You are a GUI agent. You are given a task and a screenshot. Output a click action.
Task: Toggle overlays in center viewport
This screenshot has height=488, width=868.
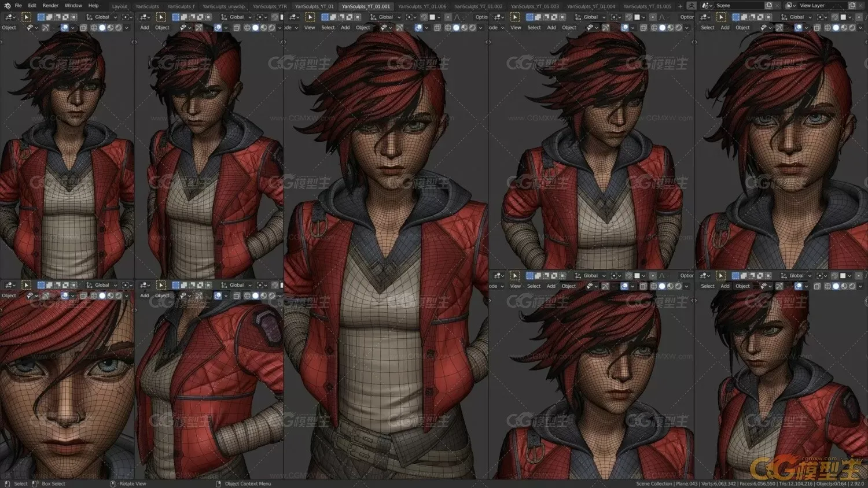point(418,27)
